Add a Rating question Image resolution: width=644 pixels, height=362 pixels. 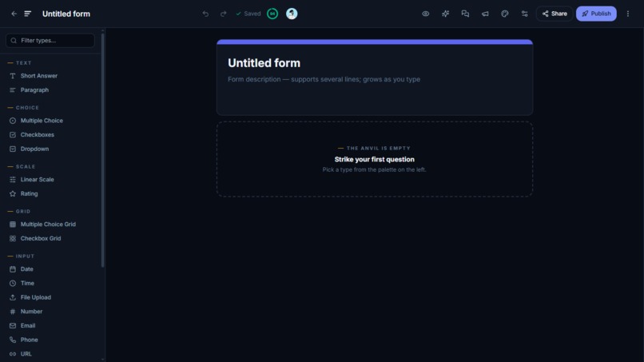click(x=50, y=193)
